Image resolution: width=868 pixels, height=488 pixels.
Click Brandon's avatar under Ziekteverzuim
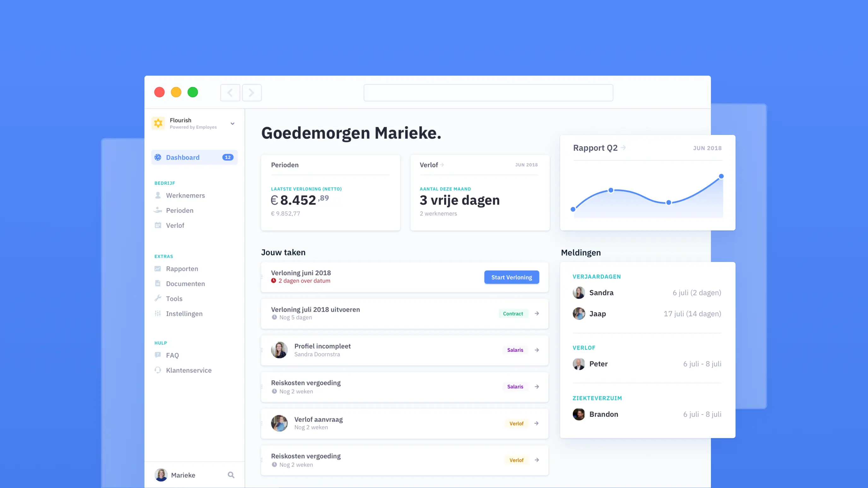pyautogui.click(x=578, y=414)
